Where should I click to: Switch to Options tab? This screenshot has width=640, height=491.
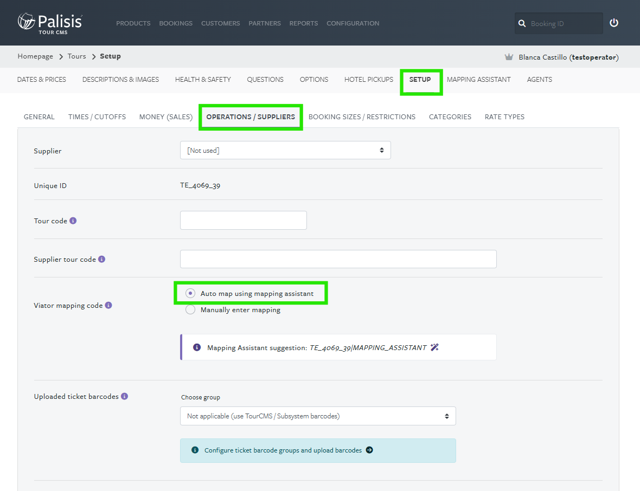coord(314,80)
